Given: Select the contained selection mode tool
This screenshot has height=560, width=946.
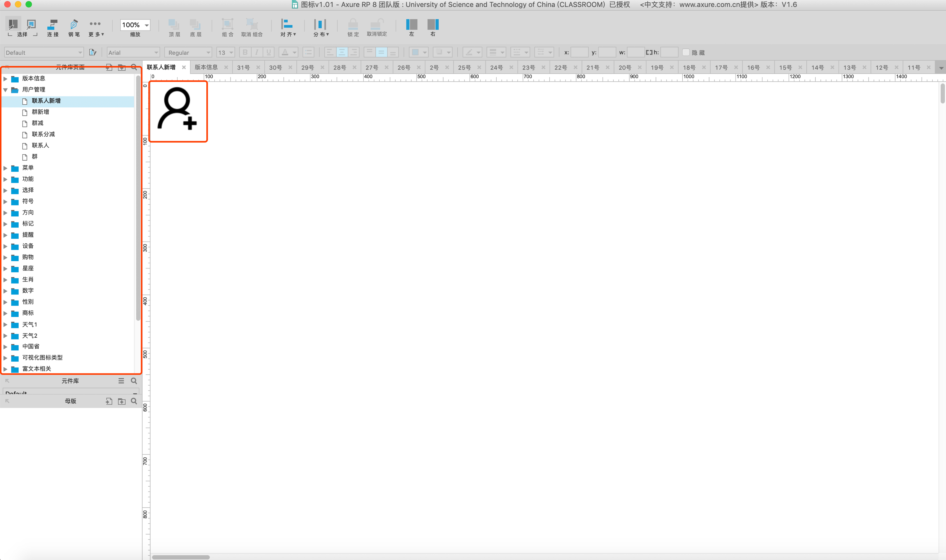Looking at the screenshot, I should pyautogui.click(x=31, y=25).
